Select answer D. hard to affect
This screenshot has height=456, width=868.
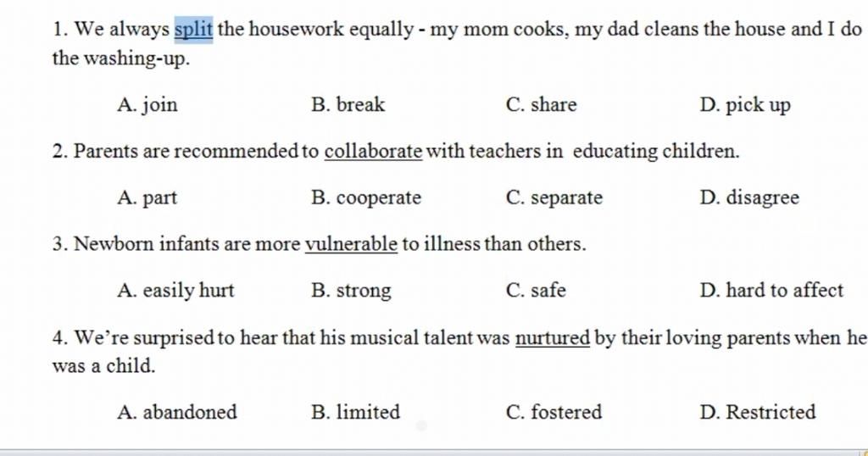pyautogui.click(x=771, y=290)
